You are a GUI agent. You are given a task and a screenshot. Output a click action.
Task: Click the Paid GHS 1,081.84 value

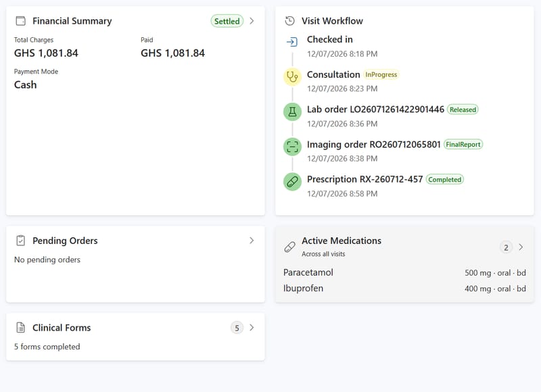click(x=172, y=53)
